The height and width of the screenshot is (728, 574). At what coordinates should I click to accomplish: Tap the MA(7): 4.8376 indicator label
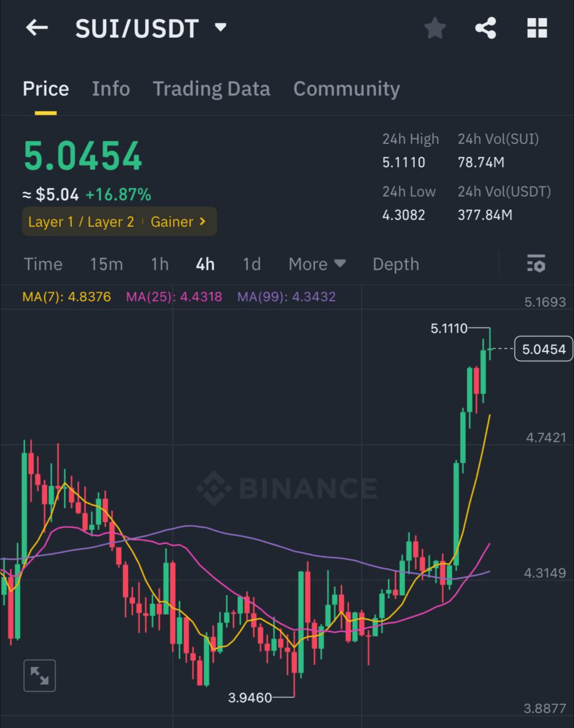66,296
